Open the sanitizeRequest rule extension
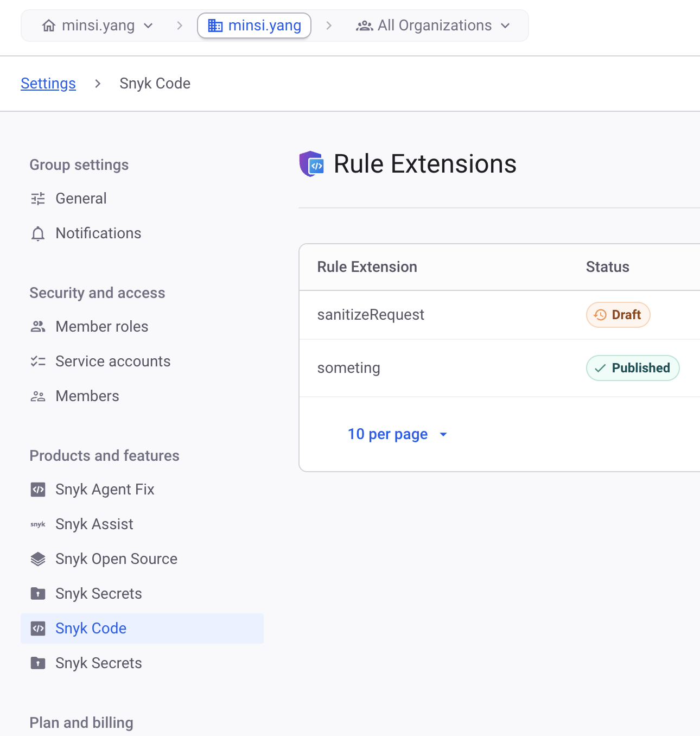700x736 pixels. tap(371, 315)
